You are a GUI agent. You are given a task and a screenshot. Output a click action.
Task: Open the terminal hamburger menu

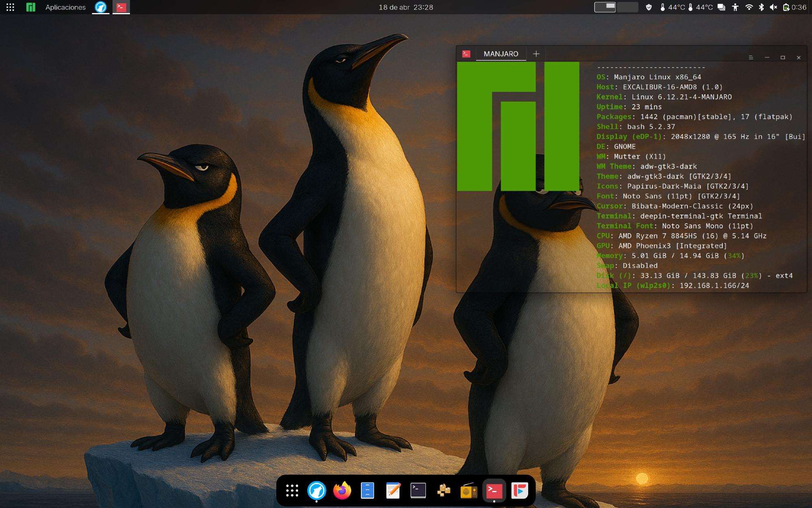[x=751, y=57]
